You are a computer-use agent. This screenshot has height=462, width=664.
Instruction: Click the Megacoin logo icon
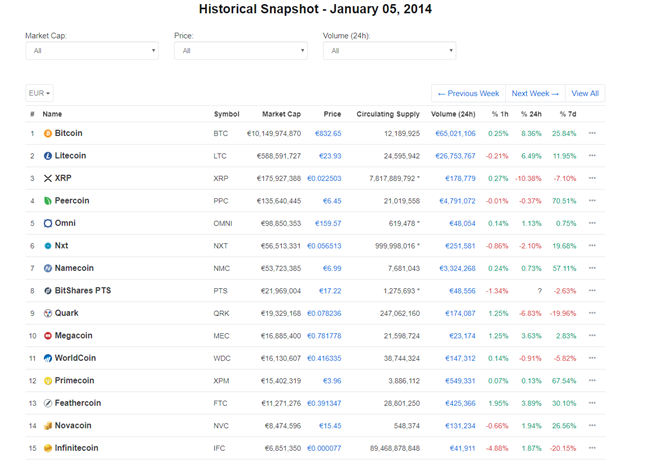pyautogui.click(x=48, y=336)
